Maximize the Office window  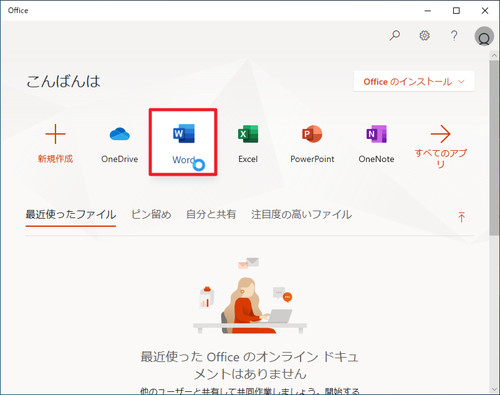click(456, 11)
